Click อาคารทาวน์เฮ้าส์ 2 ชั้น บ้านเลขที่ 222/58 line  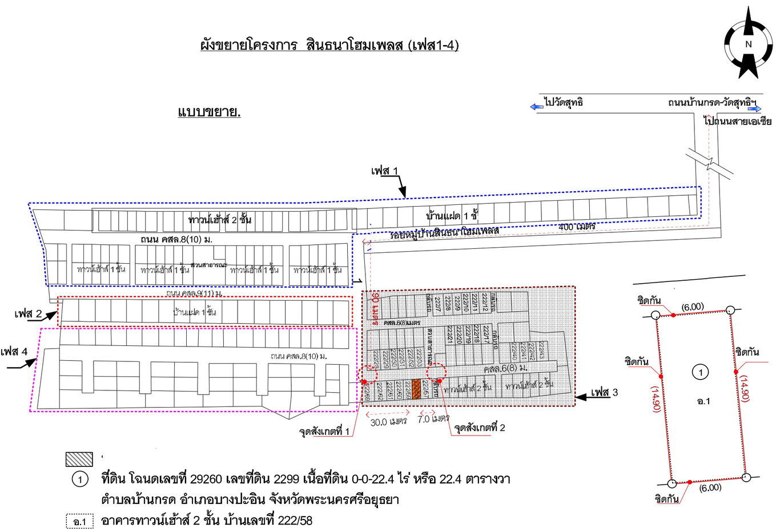click(207, 521)
